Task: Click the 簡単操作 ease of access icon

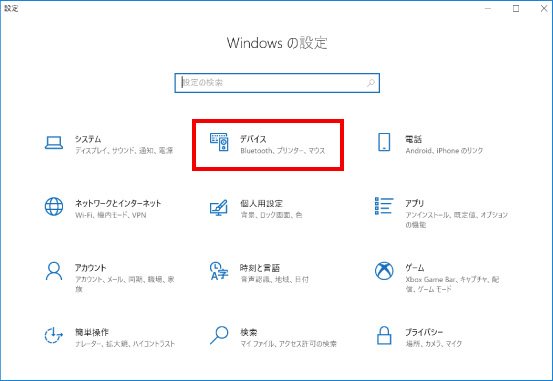Action: coord(54,335)
